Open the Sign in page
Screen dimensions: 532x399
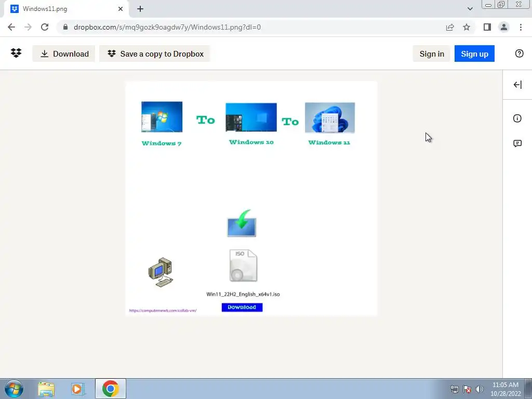coord(432,54)
